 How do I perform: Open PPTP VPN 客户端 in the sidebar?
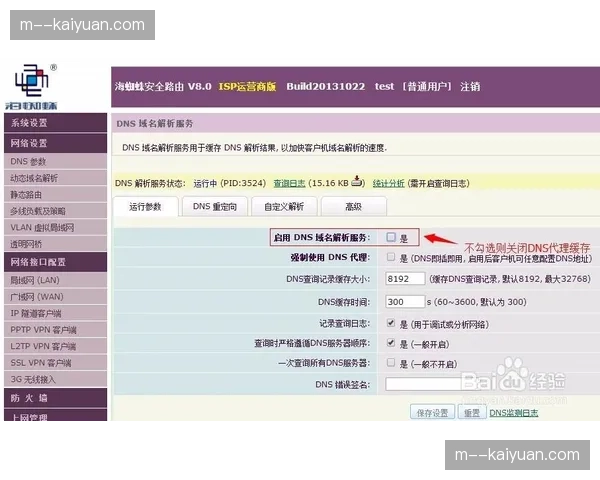coord(55,330)
